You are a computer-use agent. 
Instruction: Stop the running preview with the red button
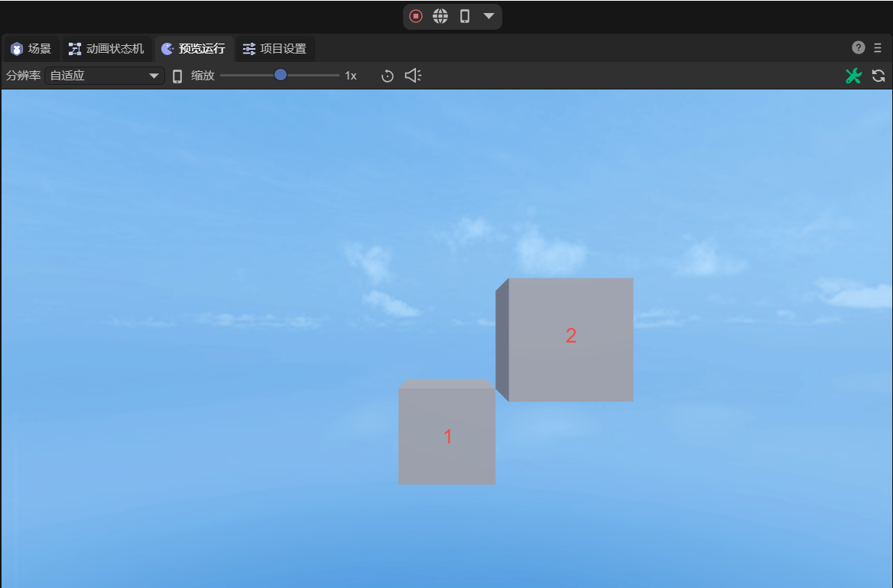coord(416,16)
